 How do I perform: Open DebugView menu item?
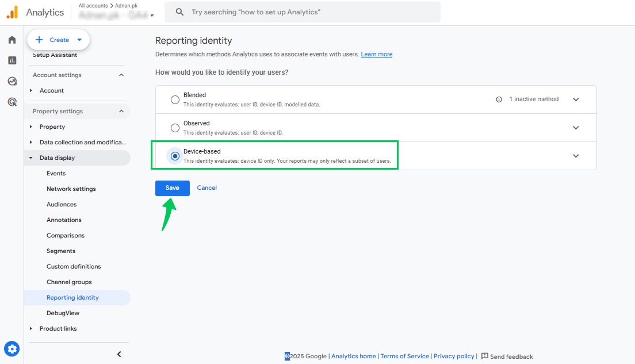[x=63, y=313]
